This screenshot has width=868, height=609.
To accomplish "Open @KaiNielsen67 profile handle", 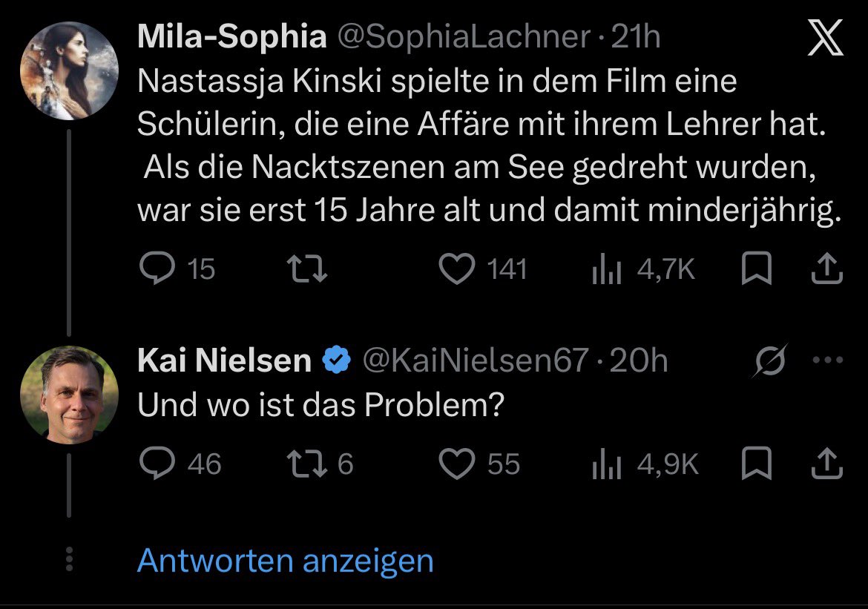I will pos(476,361).
